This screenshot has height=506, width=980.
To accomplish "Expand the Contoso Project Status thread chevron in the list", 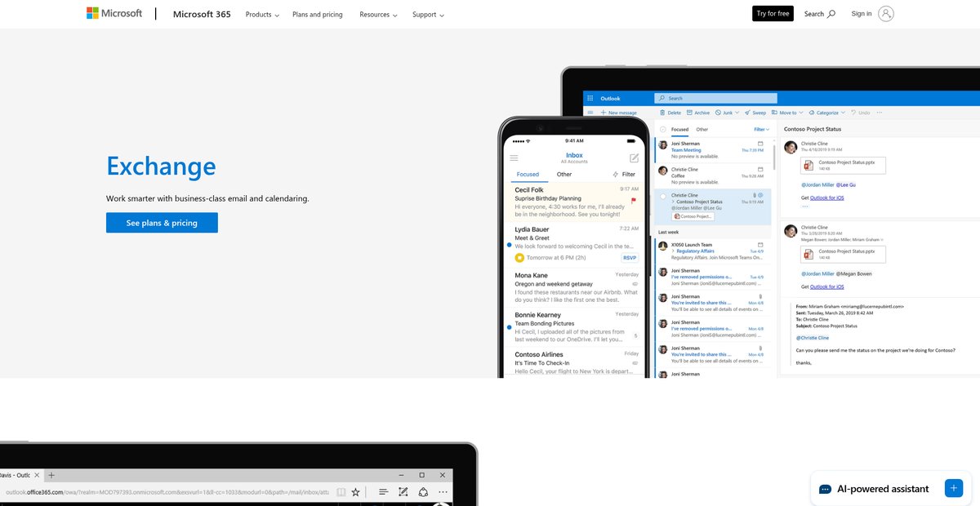I will tap(673, 202).
